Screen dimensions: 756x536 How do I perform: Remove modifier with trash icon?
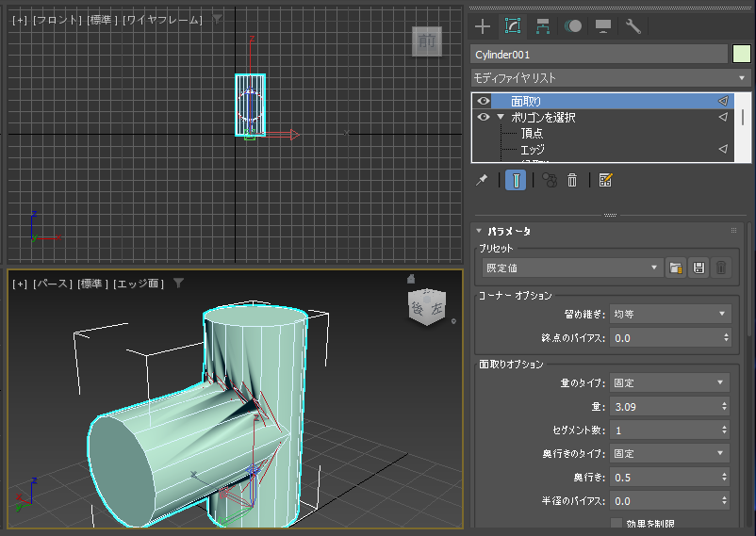(x=572, y=180)
